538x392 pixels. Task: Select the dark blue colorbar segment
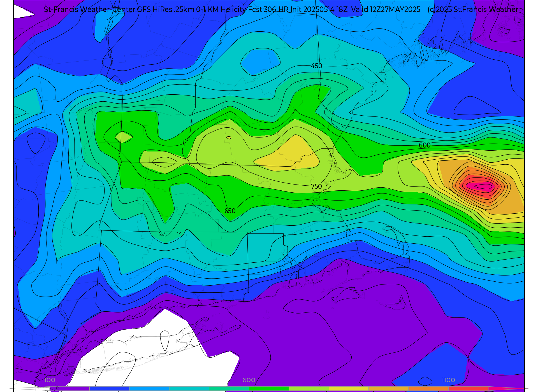(109, 389)
